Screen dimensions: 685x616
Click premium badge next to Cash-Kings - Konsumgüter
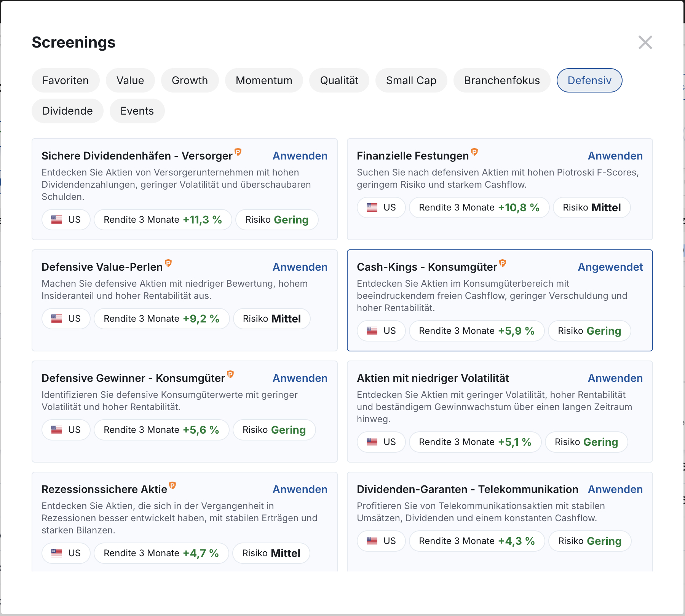click(x=503, y=263)
